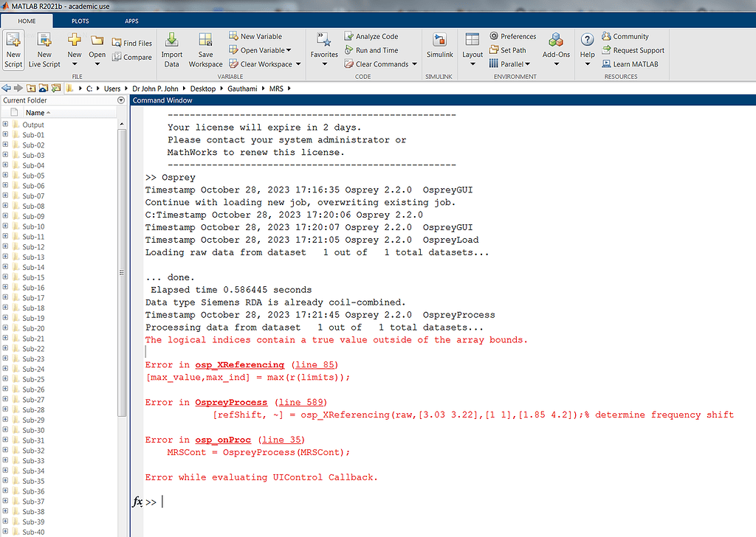This screenshot has height=537, width=756.
Task: Open the APPS ribbon tab
Action: pos(132,21)
